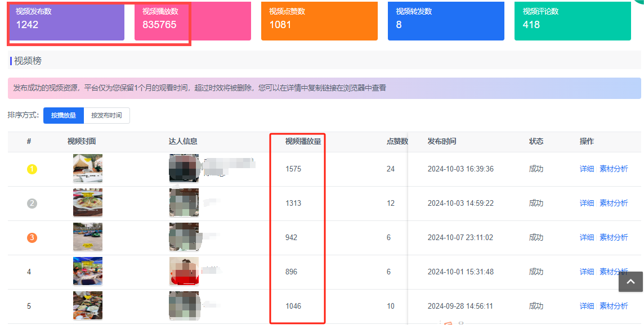
Task: Click the orange rank 3 badge
Action: [32, 237]
